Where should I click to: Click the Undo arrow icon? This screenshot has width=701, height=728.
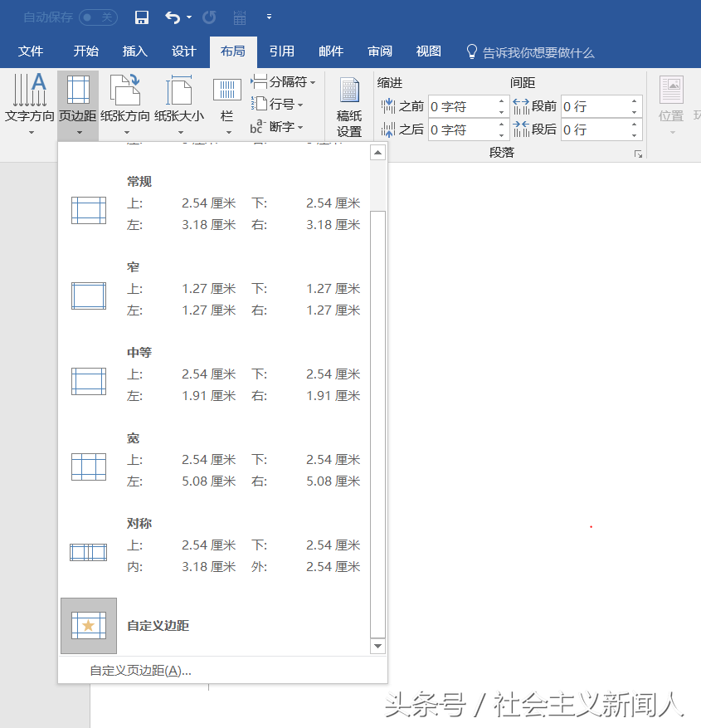point(173,17)
